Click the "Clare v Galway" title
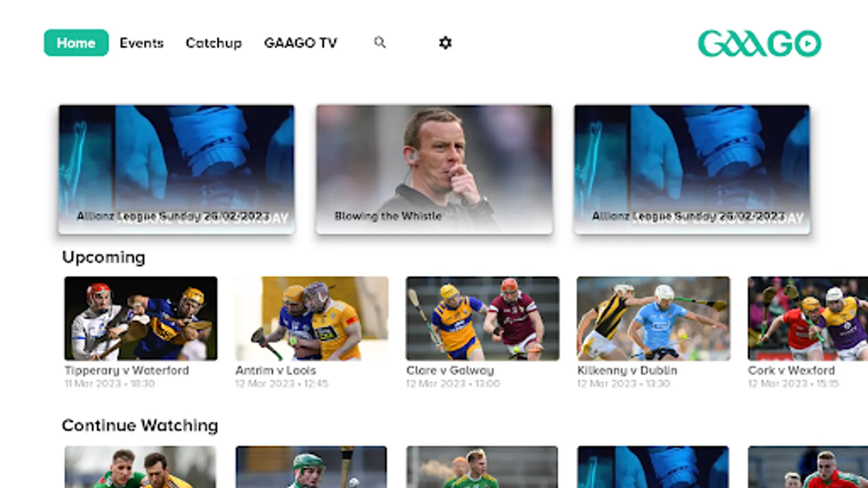 [x=450, y=370]
